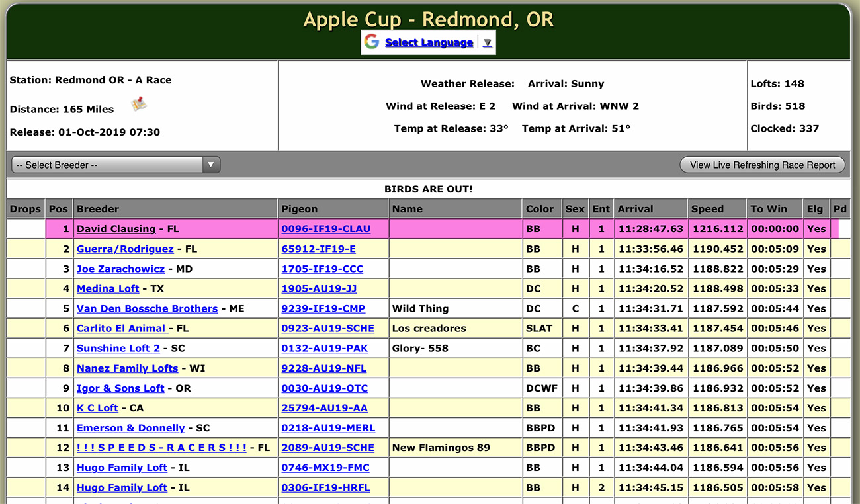Viewport: 860px width, 504px height.
Task: Open Sunshine Loft 2 breeder link
Action: [118, 348]
